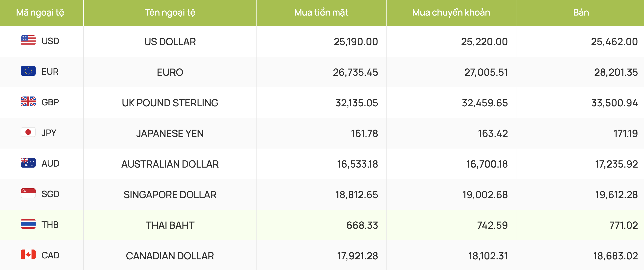This screenshot has height=270, width=644.
Task: Click the Thailand flag icon beside THB
Action: (28, 224)
